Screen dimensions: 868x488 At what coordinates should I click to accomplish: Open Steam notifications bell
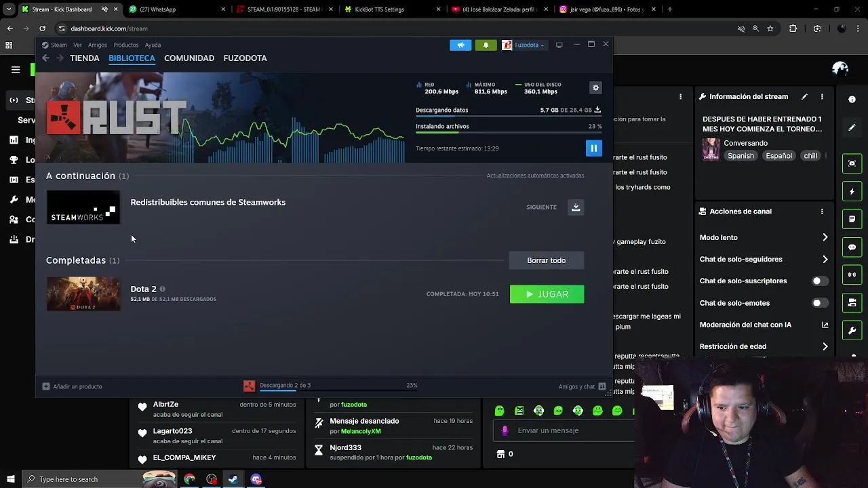point(486,45)
